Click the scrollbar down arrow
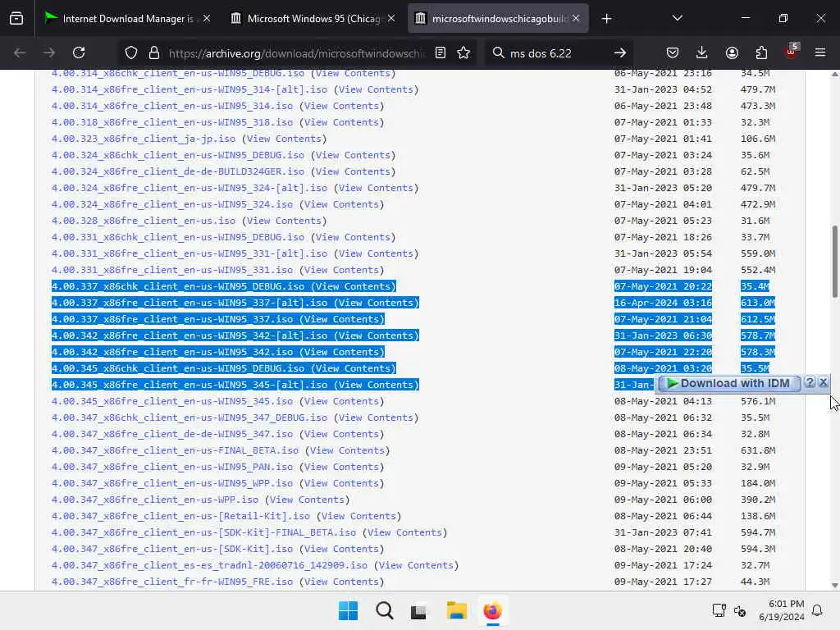The height and width of the screenshot is (630, 840). point(834,586)
